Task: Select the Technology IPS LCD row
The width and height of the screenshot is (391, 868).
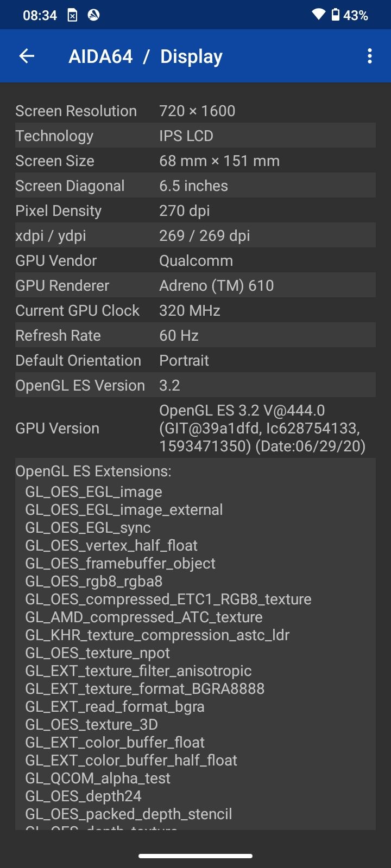Action: [195, 136]
